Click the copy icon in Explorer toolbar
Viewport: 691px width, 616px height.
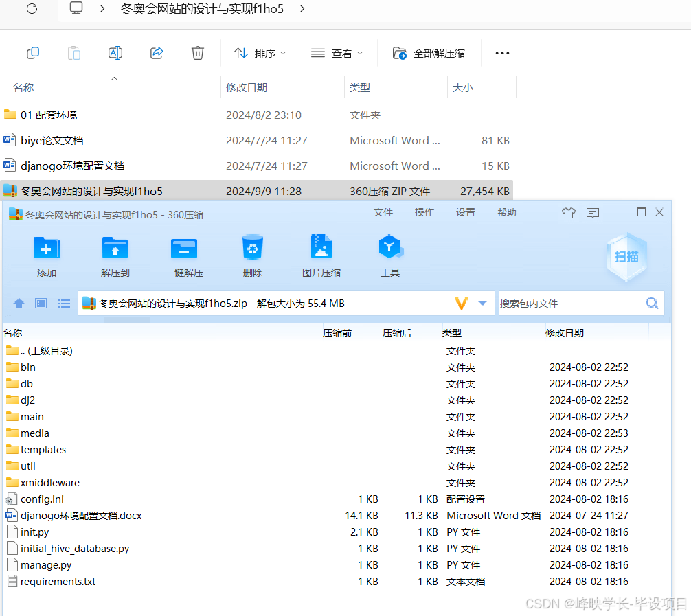[33, 52]
